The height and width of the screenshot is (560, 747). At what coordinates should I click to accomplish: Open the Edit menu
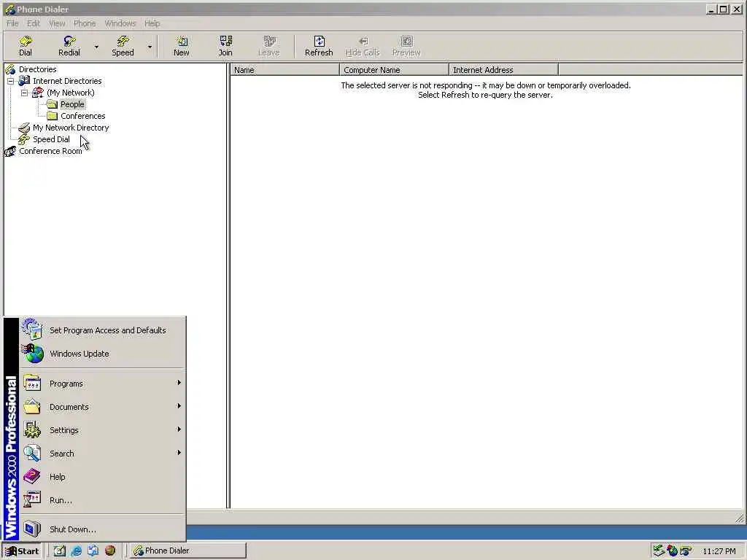pos(34,23)
